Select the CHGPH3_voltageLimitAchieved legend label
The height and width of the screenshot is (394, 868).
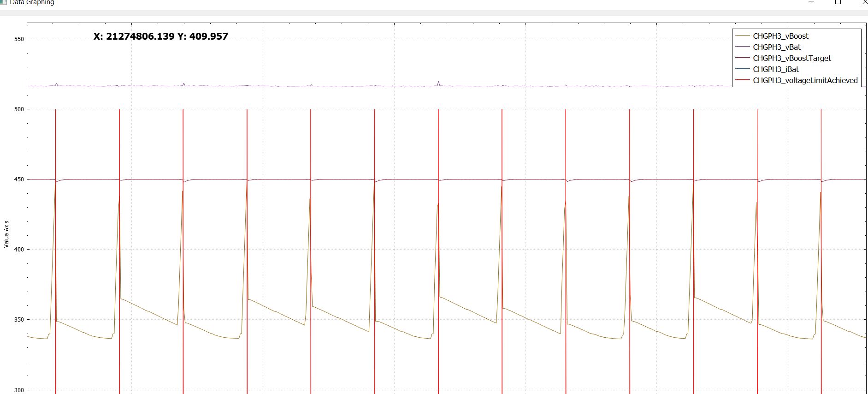click(x=805, y=80)
